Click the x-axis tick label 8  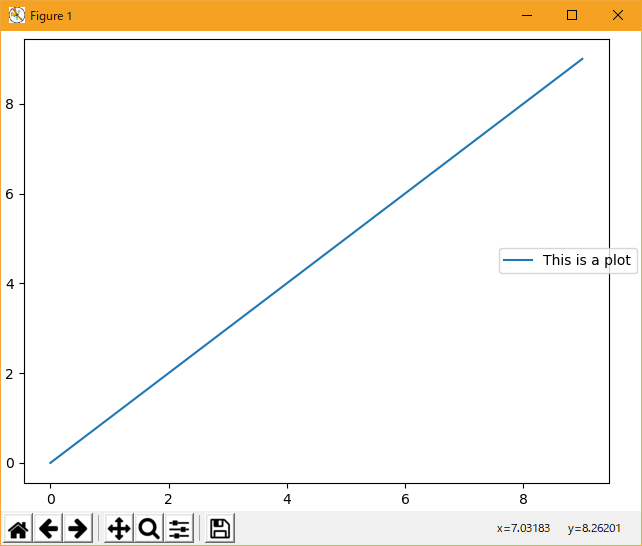coord(523,499)
